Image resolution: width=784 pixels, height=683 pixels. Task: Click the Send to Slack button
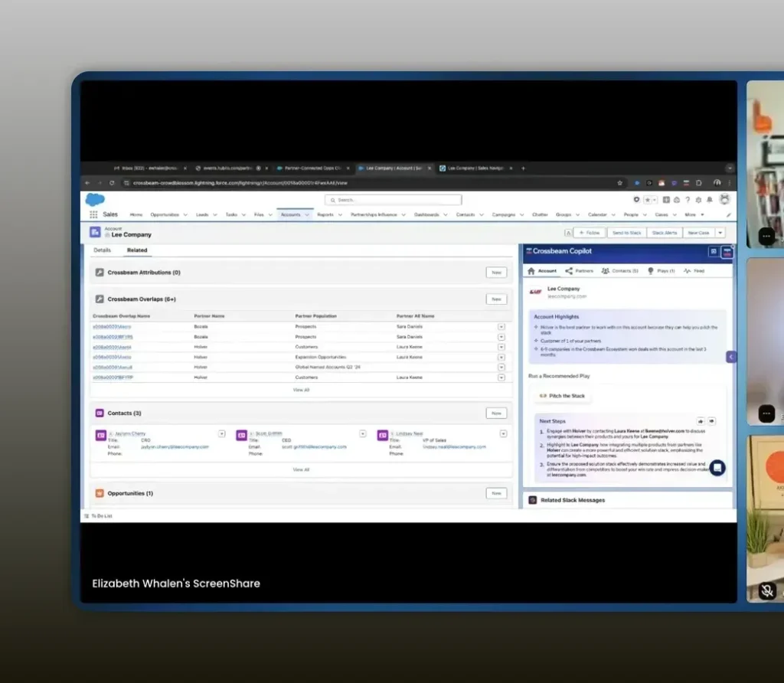(x=626, y=233)
